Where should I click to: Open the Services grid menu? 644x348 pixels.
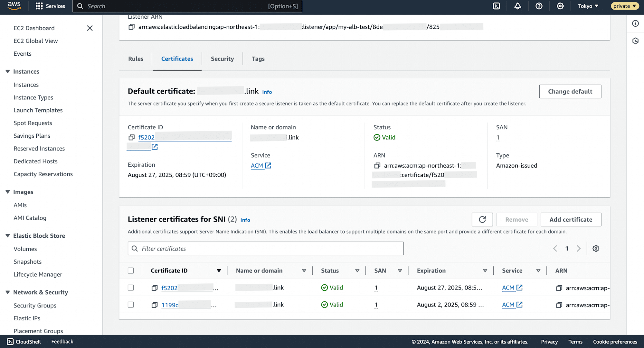pyautogui.click(x=50, y=6)
